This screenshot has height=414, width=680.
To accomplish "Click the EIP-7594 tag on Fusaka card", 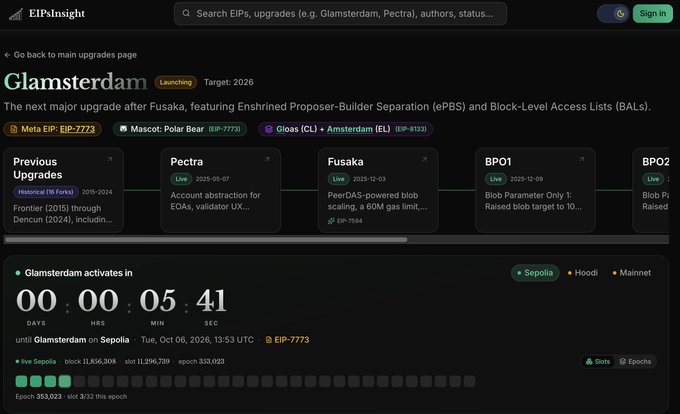I will [x=345, y=221].
